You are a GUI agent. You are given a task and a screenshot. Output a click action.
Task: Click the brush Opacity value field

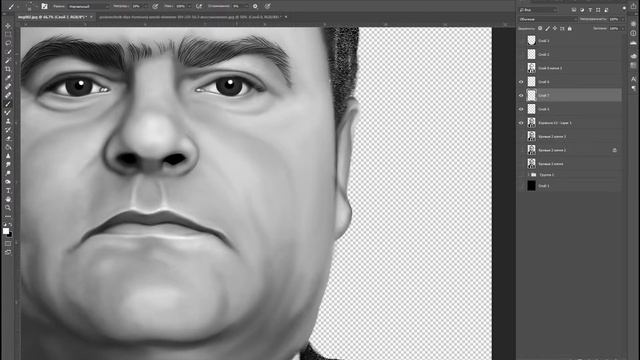pos(138,6)
